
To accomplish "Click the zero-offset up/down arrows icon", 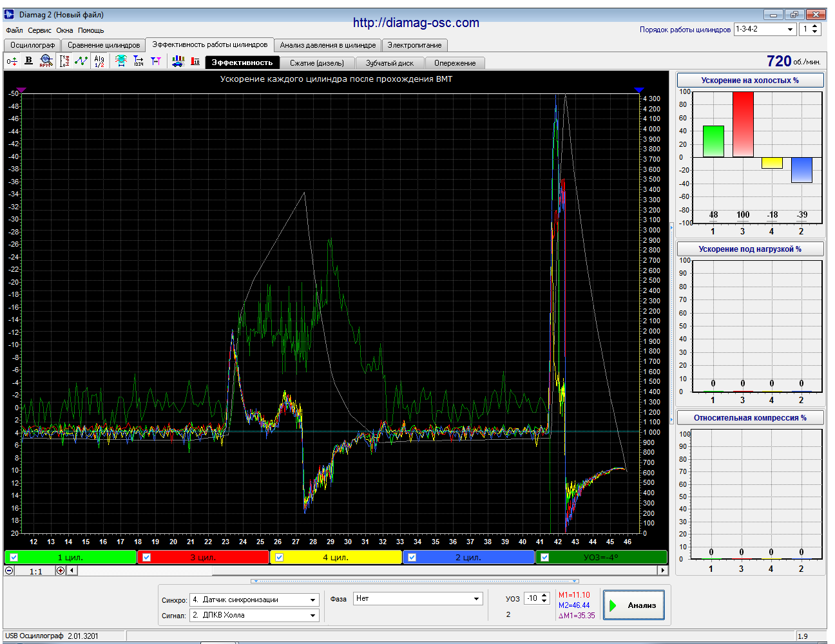I will point(12,61).
